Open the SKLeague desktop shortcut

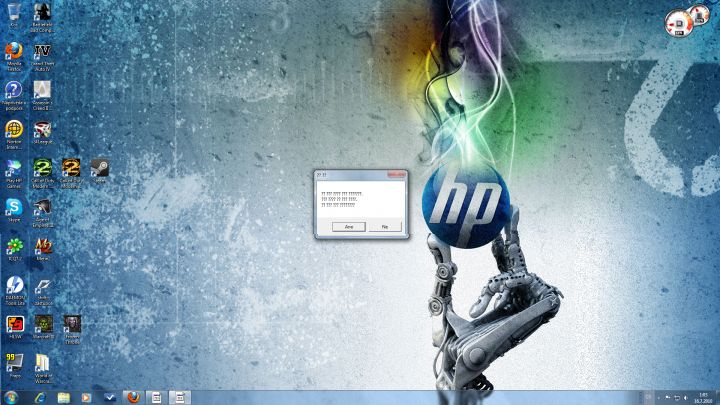click(42, 132)
